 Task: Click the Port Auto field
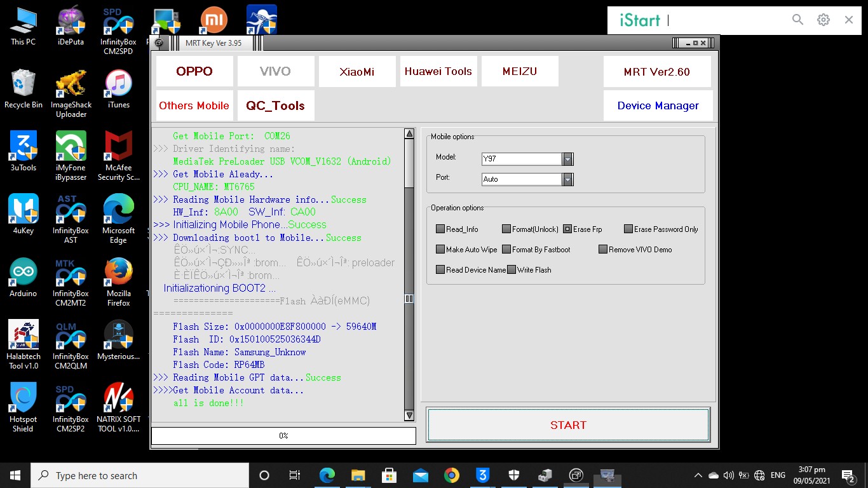point(522,179)
